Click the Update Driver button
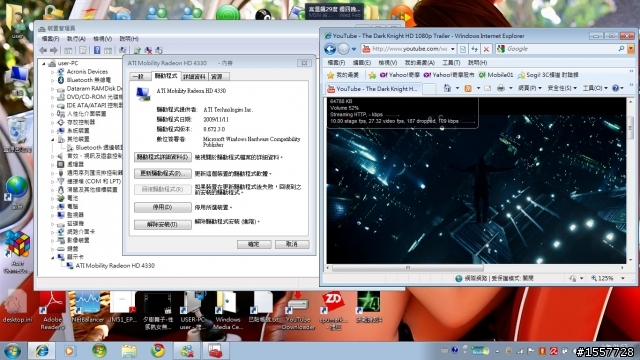Image resolution: width=640 pixels, height=360 pixels. pos(162,173)
